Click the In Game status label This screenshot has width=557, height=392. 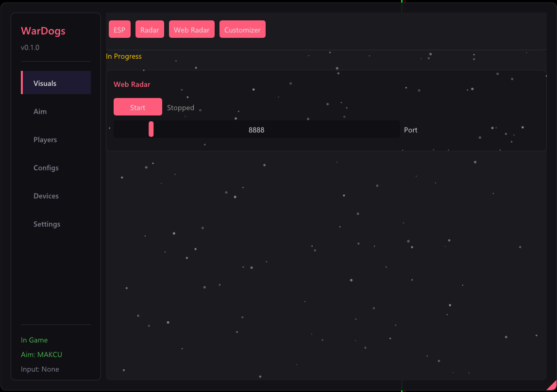34,340
